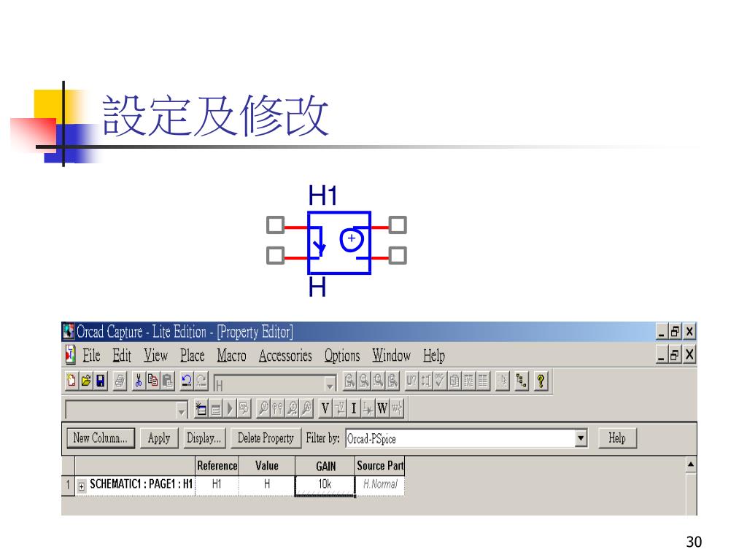Open a file with the folder icon
Image resolution: width=747 pixels, height=560 pixels.
point(86,381)
